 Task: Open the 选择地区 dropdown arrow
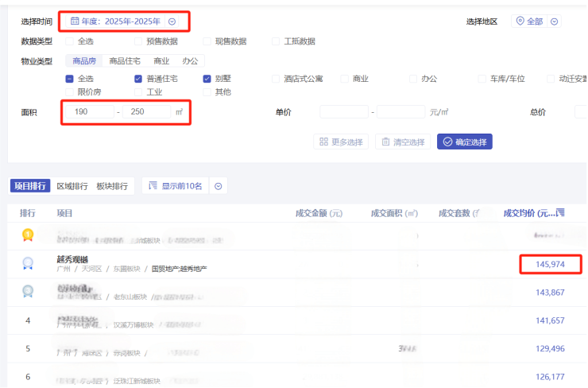pos(555,21)
